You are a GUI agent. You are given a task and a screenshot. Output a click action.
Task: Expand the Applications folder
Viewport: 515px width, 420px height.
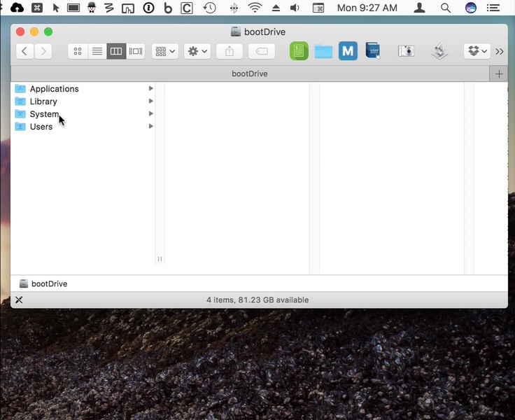click(x=54, y=89)
